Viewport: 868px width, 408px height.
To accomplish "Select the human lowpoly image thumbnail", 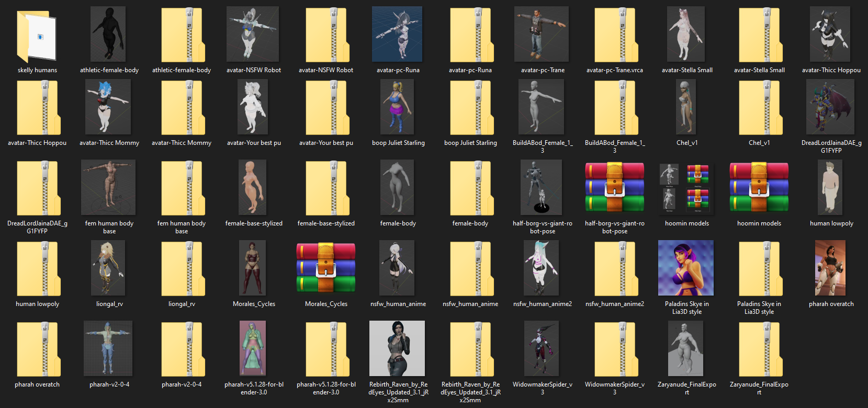I will [x=830, y=187].
